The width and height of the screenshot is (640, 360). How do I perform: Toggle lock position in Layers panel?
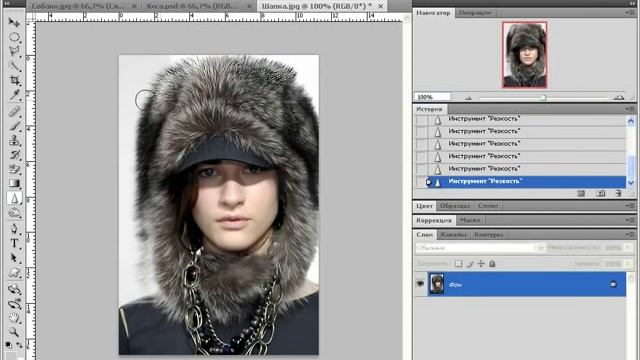tap(481, 264)
